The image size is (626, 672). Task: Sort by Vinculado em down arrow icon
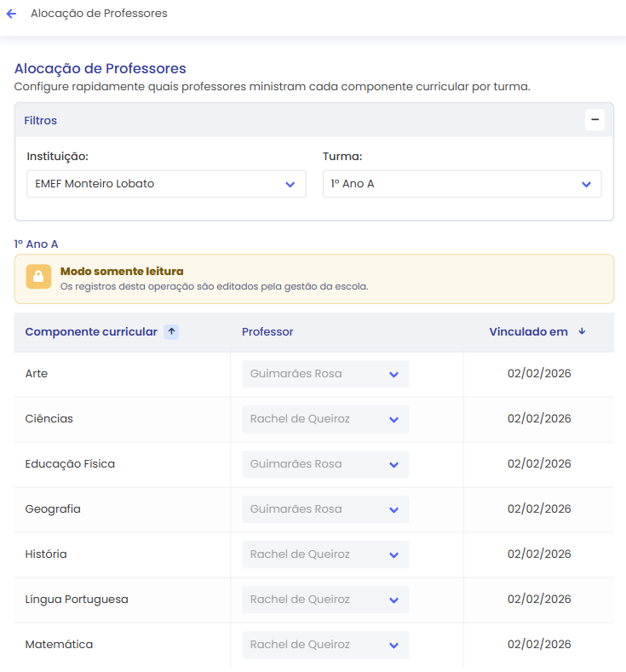point(582,331)
